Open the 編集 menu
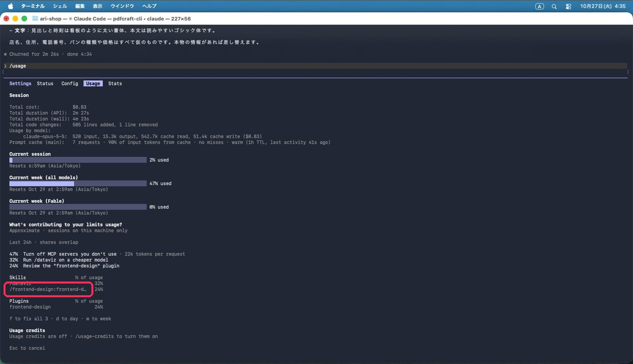The image size is (633, 364). pyautogui.click(x=80, y=6)
